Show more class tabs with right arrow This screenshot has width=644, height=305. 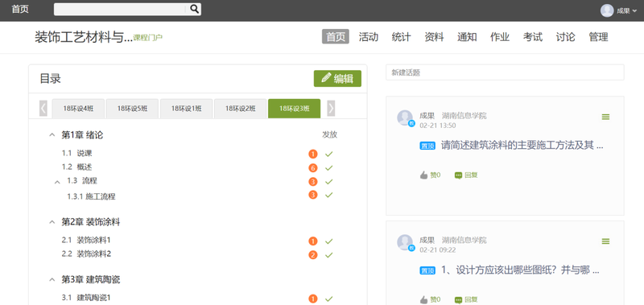point(331,109)
